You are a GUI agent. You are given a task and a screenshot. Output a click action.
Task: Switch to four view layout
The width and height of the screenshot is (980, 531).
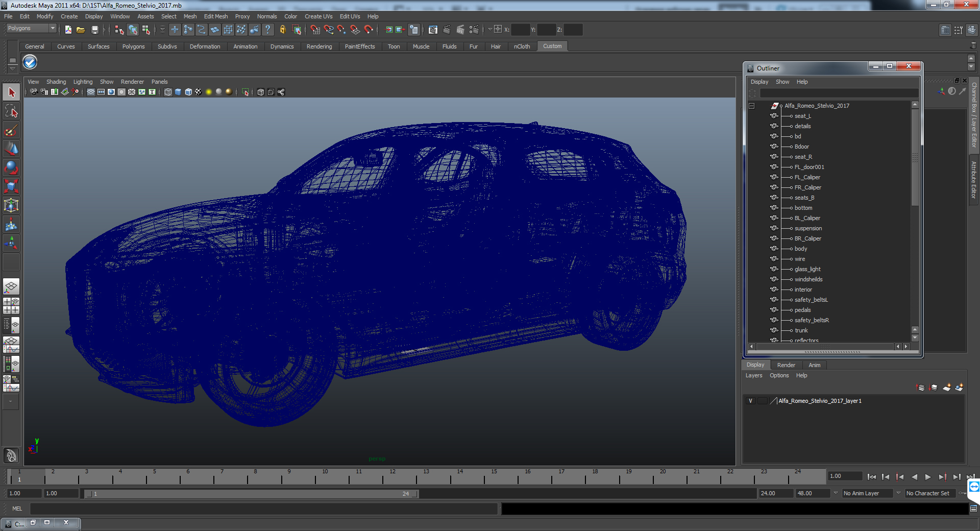coord(11,306)
